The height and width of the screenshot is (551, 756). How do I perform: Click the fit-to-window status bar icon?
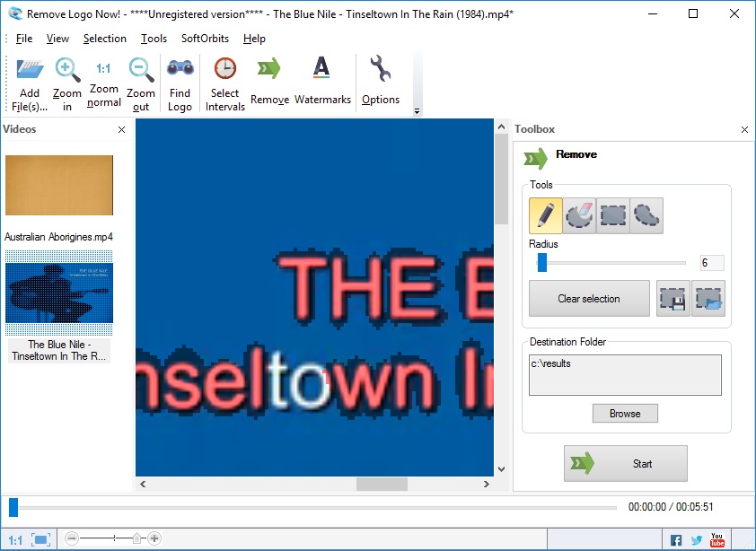41,539
